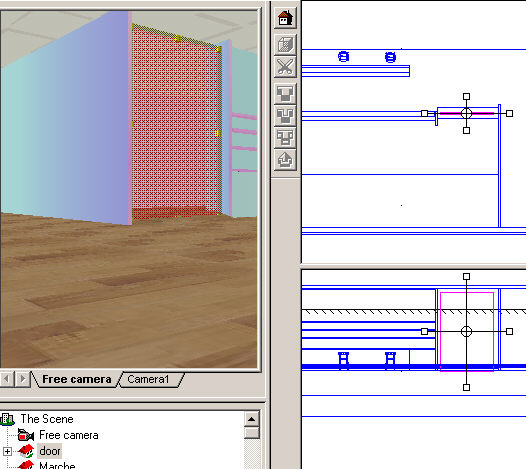Click the Free camera red camcorder icon
This screenshot has height=469, width=526.
(x=25, y=435)
